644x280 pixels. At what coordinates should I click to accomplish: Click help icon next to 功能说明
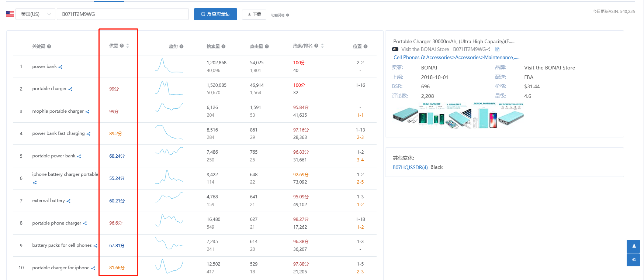[x=288, y=15]
